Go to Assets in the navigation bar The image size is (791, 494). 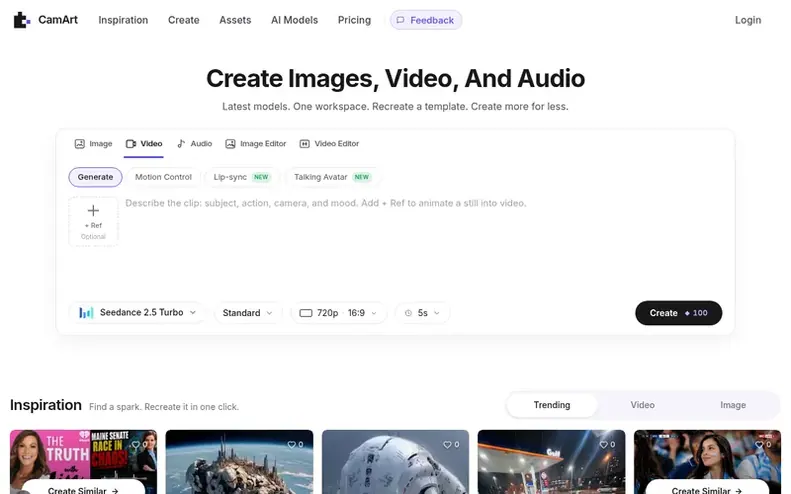235,20
